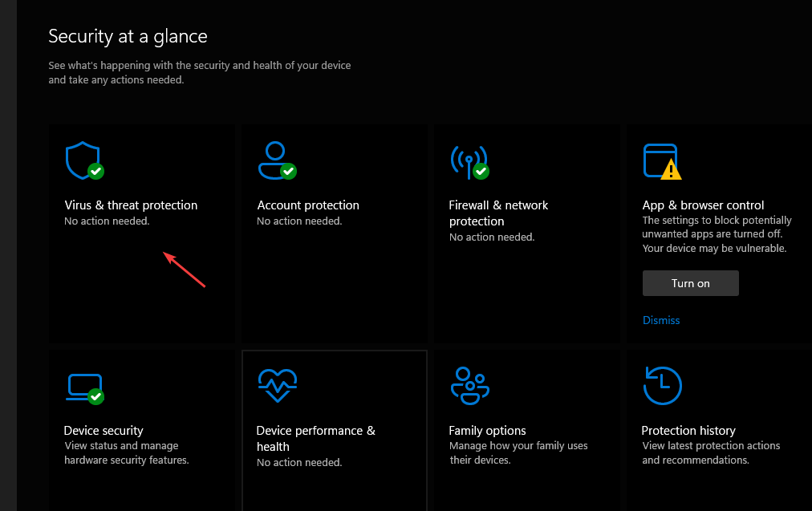812x511 pixels.
Task: Open Protection history title
Action: click(x=688, y=431)
